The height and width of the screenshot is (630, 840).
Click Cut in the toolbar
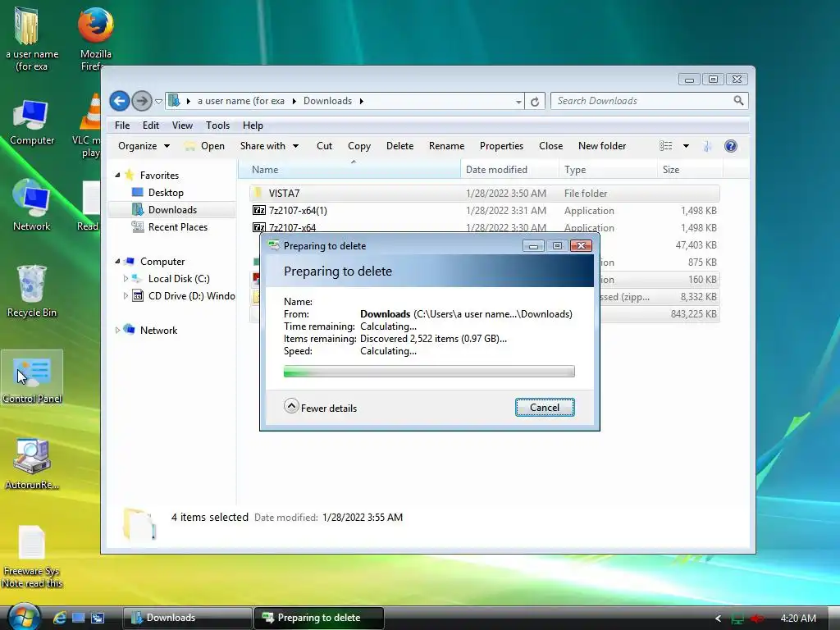pyautogui.click(x=324, y=146)
